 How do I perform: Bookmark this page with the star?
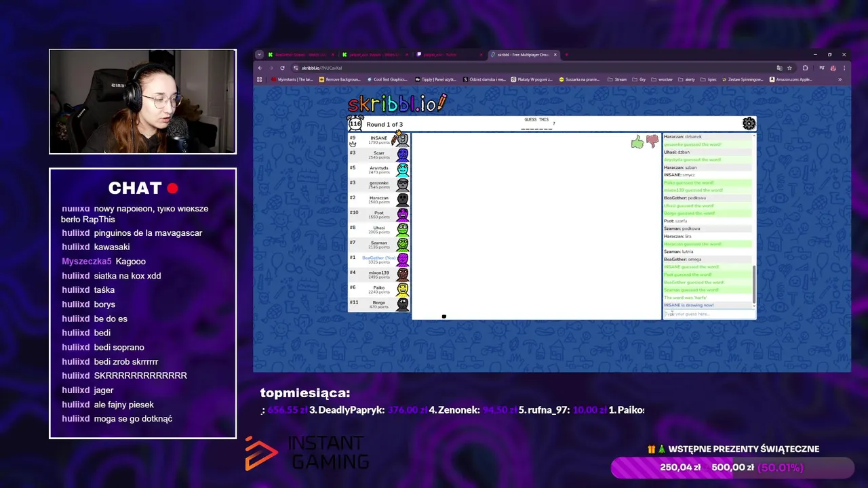[x=789, y=68]
